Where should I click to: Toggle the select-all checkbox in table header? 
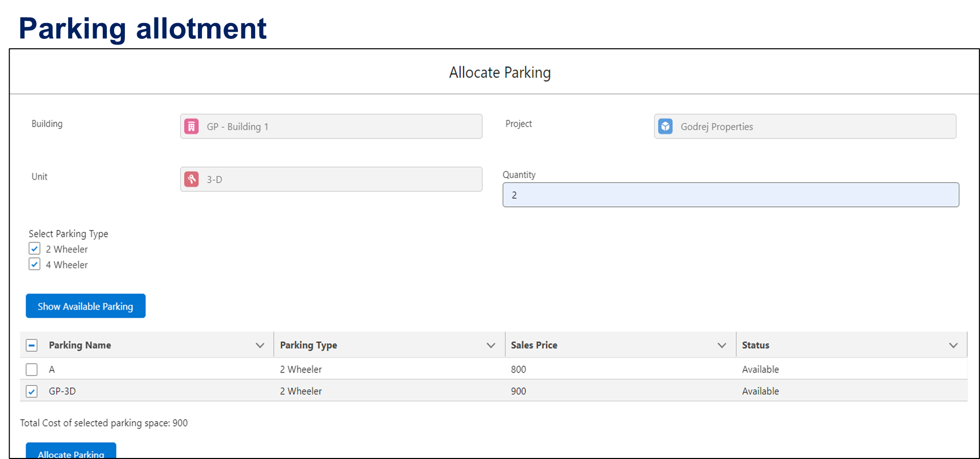[32, 345]
